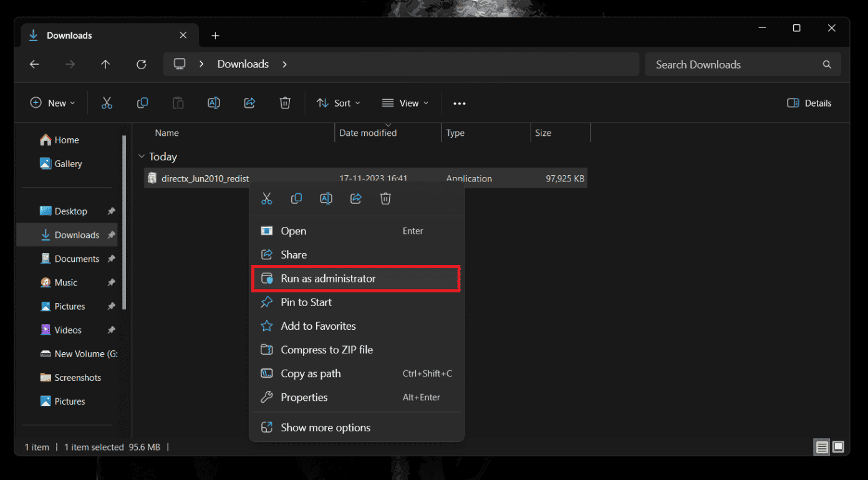This screenshot has height=480, width=868.
Task: Expand the New button dropdown
Action: pos(52,103)
